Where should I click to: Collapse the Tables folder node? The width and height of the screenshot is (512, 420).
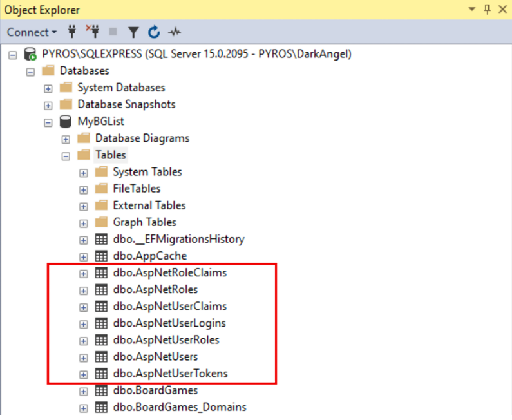coord(66,156)
